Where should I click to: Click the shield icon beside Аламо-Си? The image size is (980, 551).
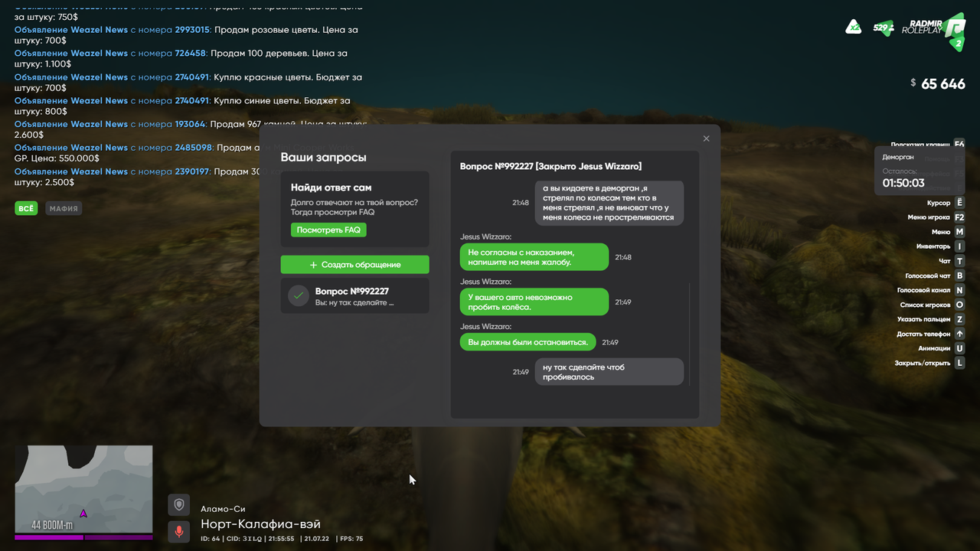[x=179, y=505]
